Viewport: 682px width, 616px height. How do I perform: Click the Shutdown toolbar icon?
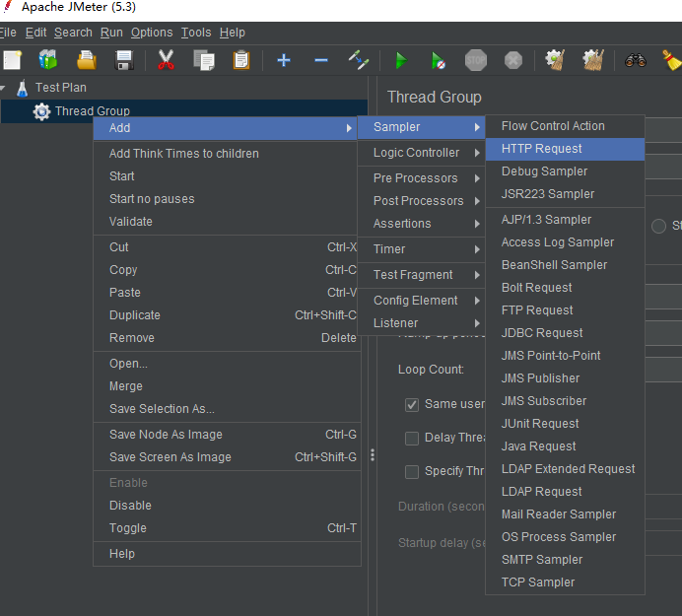click(x=513, y=60)
